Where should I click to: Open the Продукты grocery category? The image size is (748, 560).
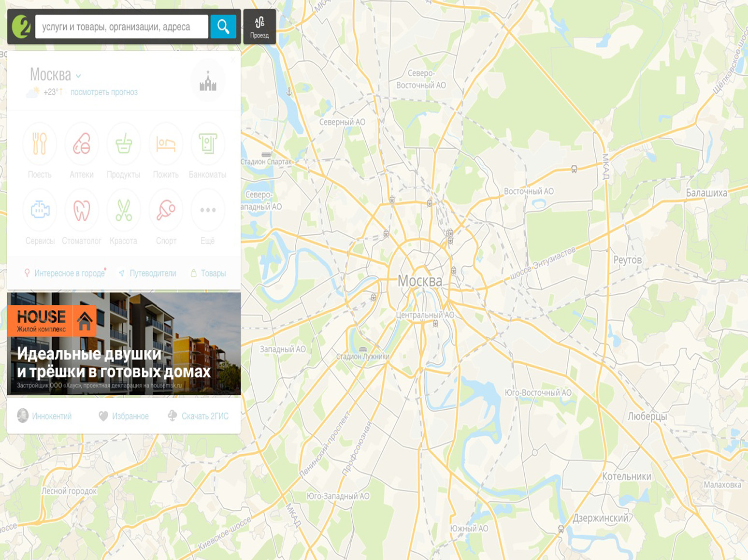click(124, 144)
